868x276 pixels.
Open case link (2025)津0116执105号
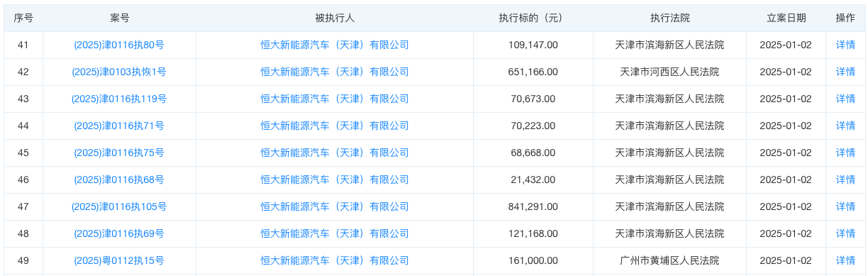(119, 206)
